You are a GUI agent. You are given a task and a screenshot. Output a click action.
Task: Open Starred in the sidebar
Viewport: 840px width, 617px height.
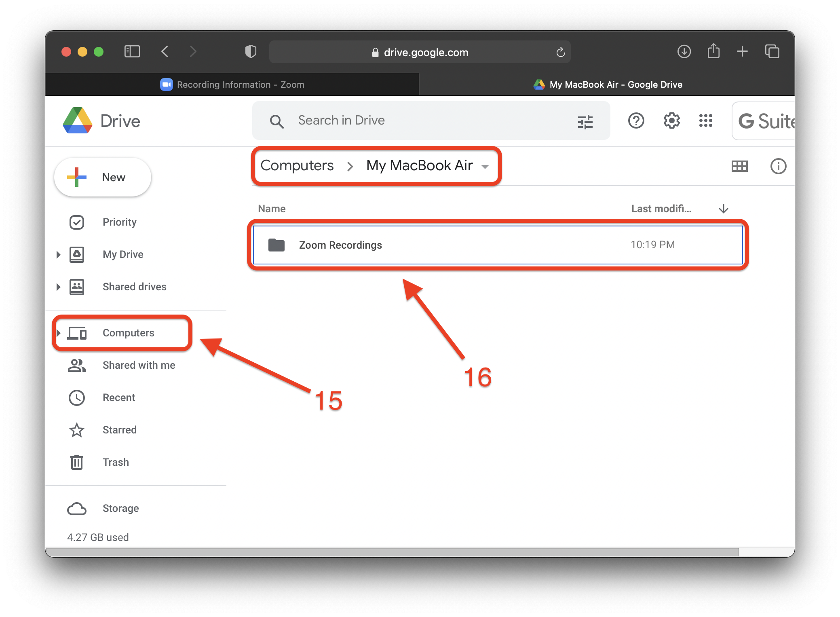tap(120, 430)
